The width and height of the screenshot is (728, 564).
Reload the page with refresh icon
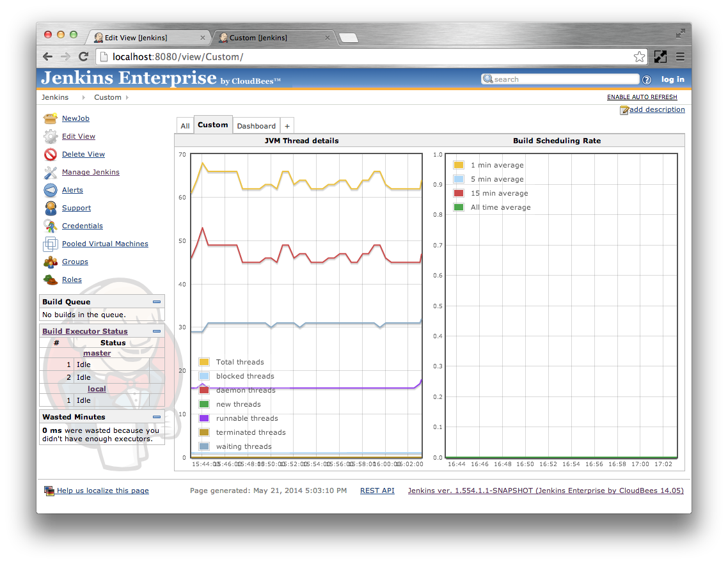coord(84,57)
